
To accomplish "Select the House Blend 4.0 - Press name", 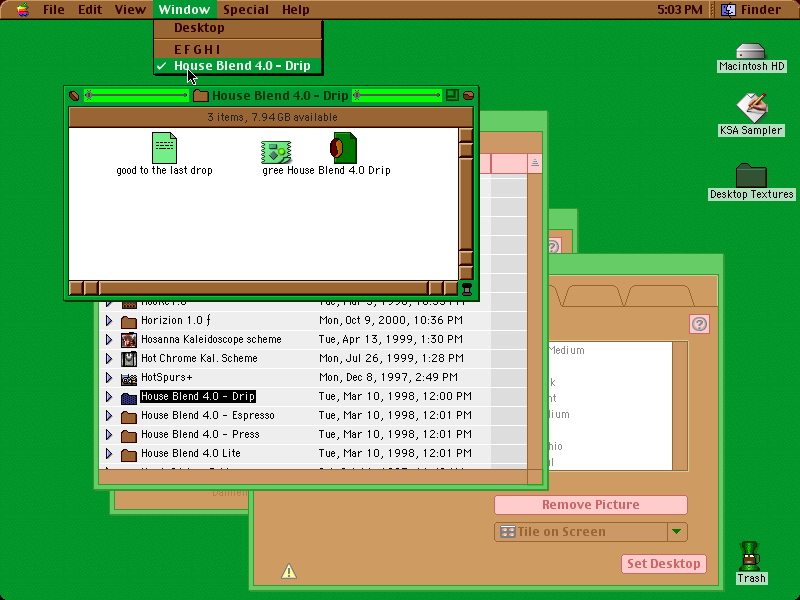I will pos(200,434).
